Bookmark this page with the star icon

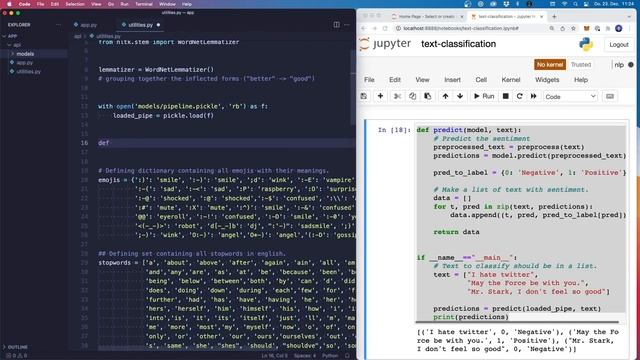click(x=573, y=28)
